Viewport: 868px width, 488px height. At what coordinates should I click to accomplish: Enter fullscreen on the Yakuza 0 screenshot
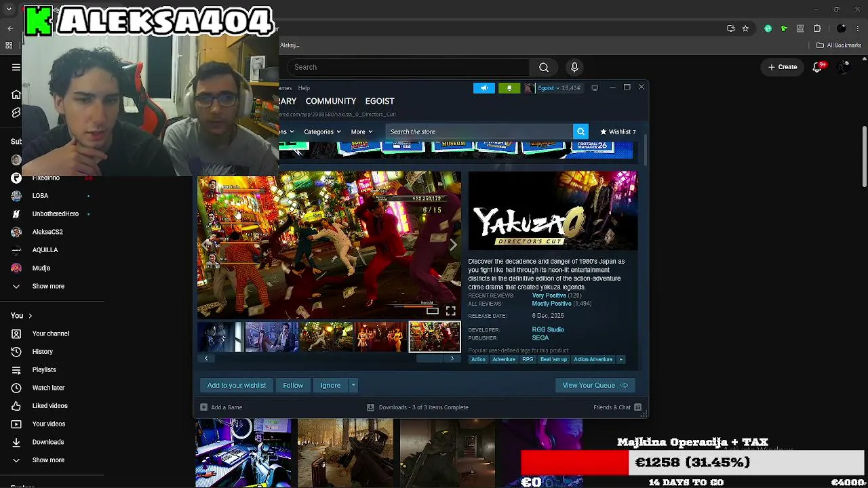point(450,311)
